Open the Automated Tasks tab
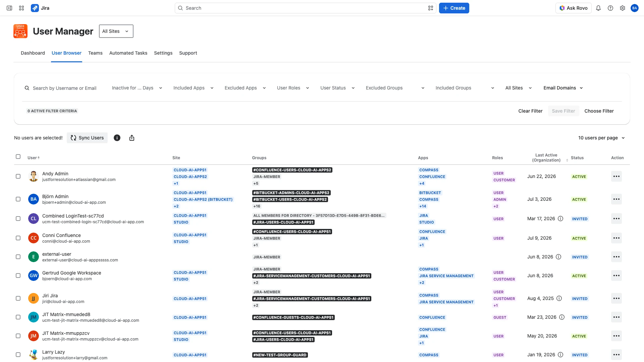644x362 pixels. click(128, 53)
